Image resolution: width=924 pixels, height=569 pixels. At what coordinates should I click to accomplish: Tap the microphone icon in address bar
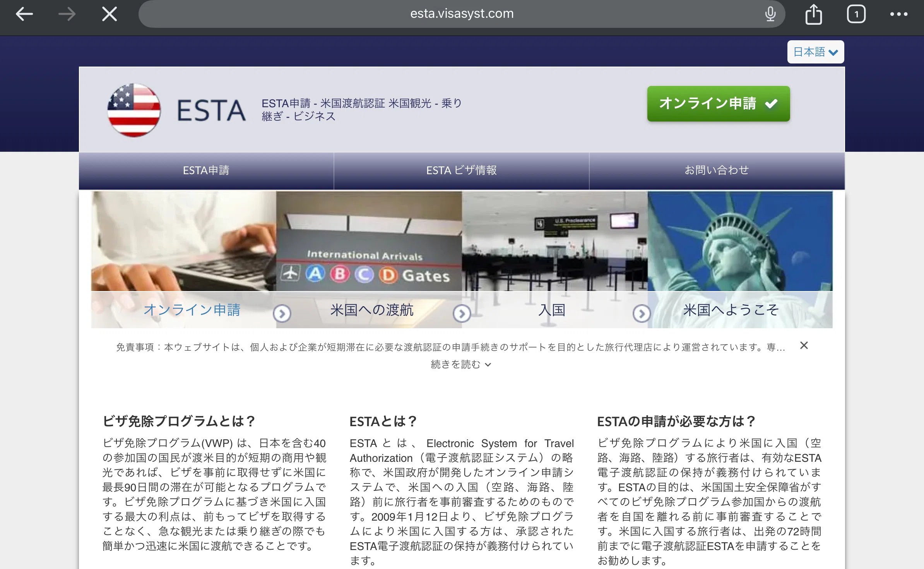(770, 14)
